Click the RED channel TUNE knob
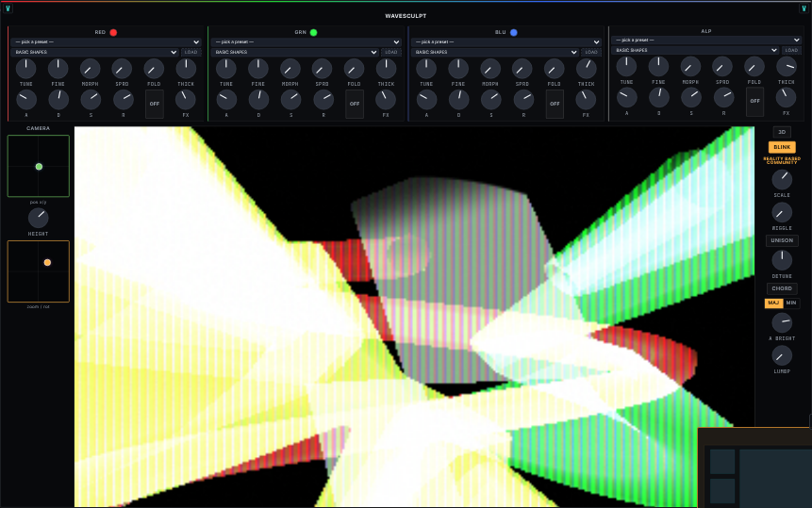 point(25,69)
